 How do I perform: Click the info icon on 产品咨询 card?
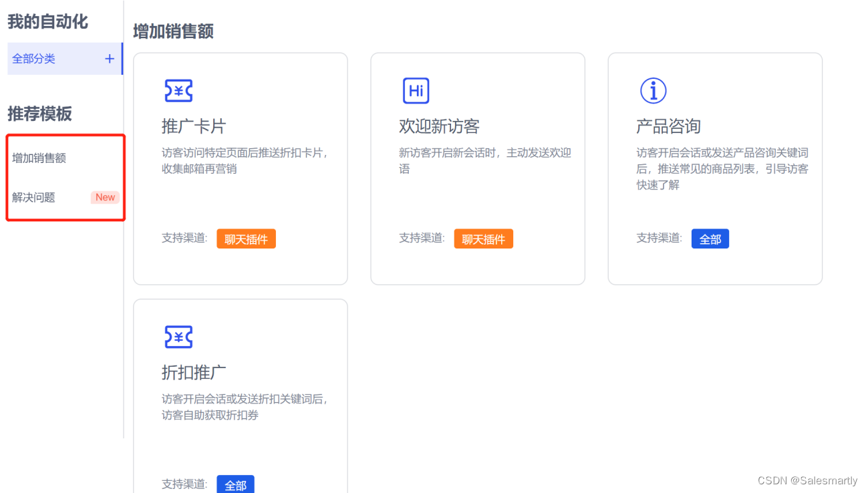(x=653, y=91)
